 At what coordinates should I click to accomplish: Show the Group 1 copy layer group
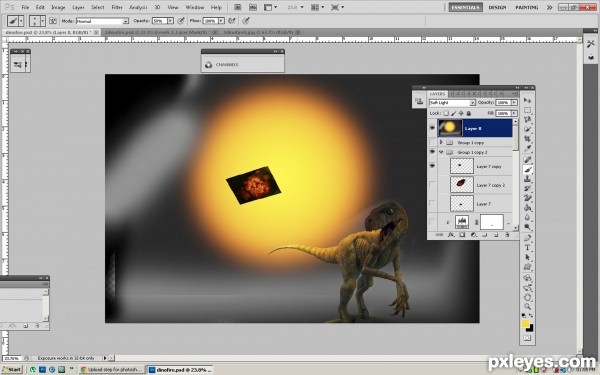[x=432, y=142]
